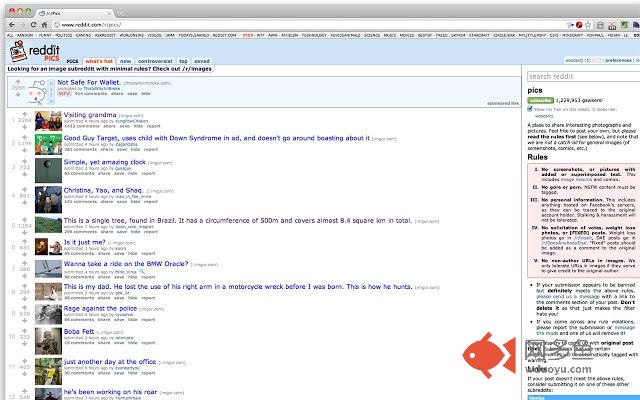Open 'he's been working on his roar' link
The height and width of the screenshot is (400, 640).
110,392
